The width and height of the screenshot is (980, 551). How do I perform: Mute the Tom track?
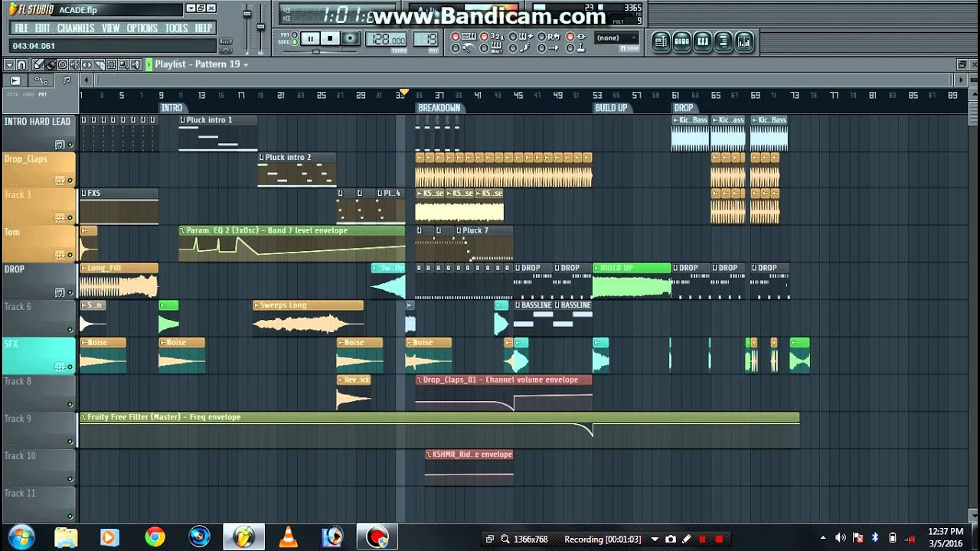tap(70, 256)
